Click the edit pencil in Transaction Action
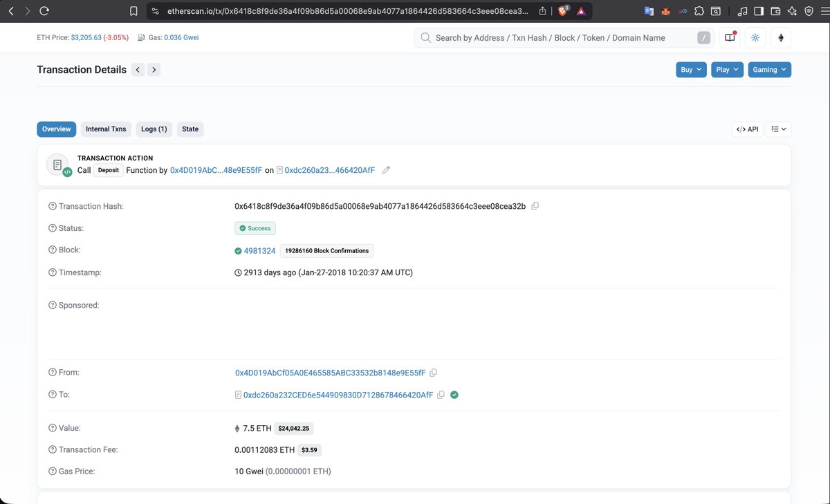 pyautogui.click(x=386, y=170)
